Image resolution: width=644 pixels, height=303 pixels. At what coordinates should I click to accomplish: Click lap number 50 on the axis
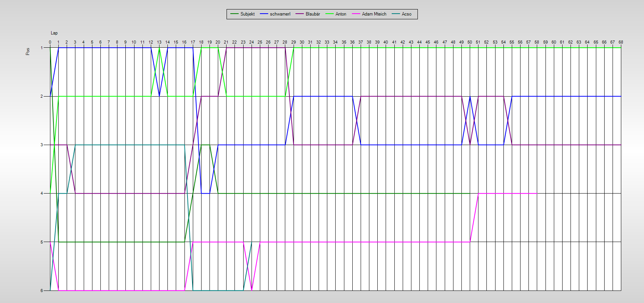(x=470, y=42)
